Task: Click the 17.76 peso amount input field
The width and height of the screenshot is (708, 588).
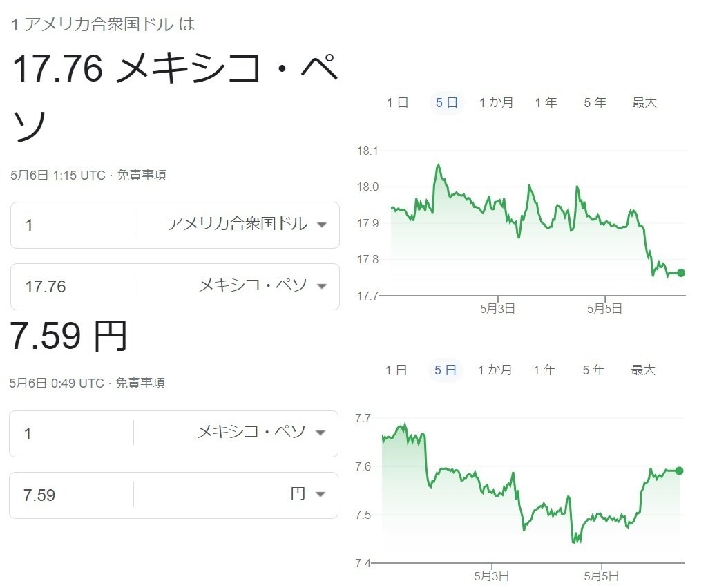Action: coord(73,286)
